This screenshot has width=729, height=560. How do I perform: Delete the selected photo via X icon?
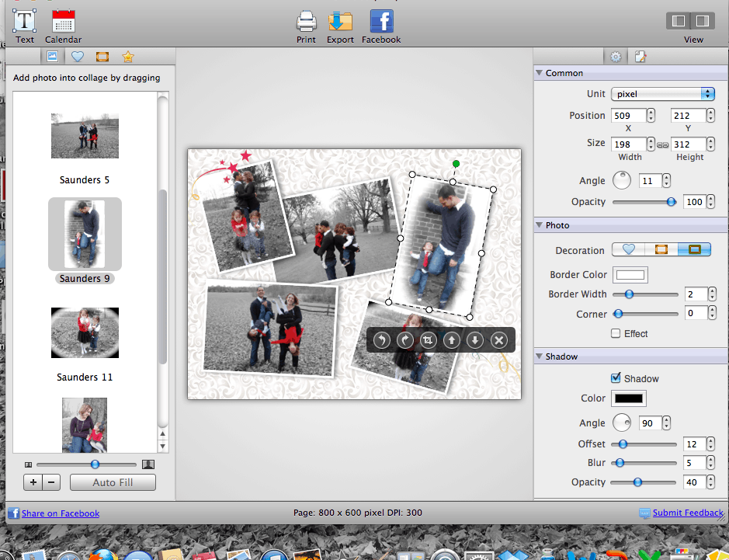click(x=498, y=339)
